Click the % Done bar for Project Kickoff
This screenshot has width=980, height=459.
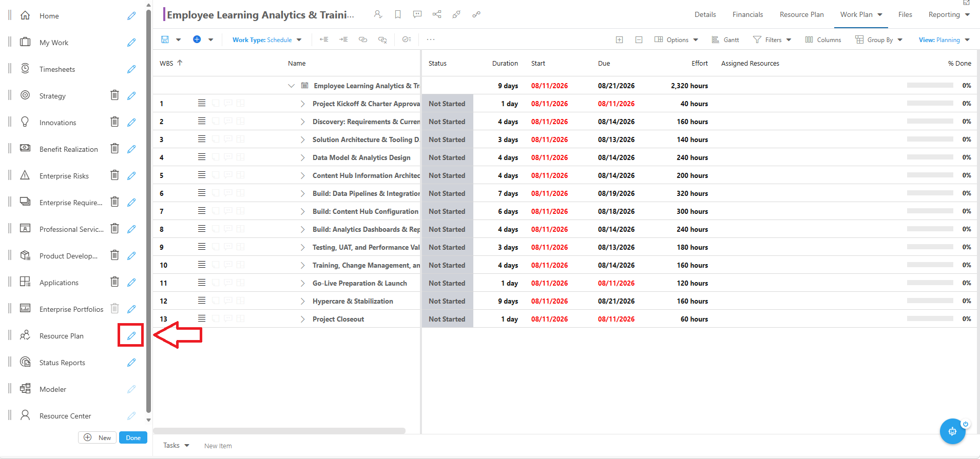[x=930, y=103]
